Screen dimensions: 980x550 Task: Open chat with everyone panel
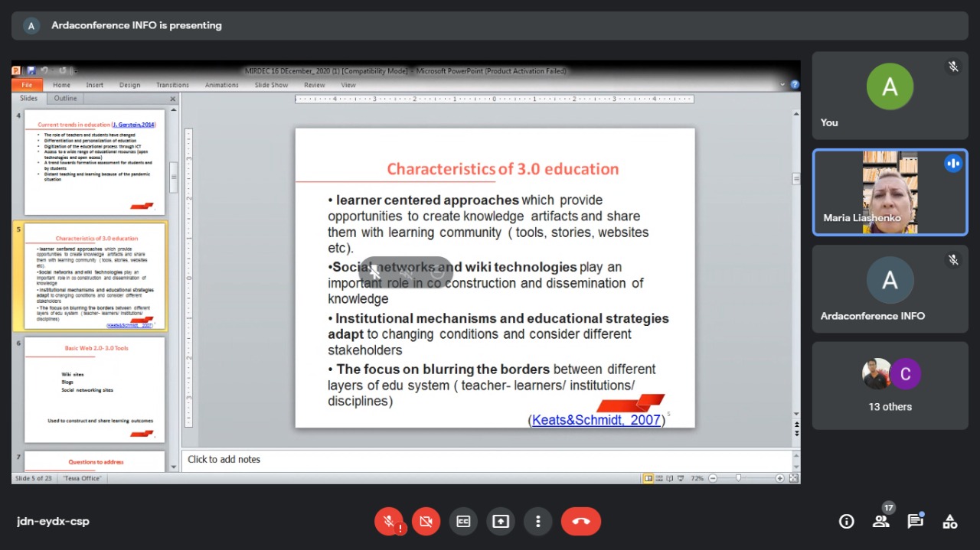(x=915, y=522)
